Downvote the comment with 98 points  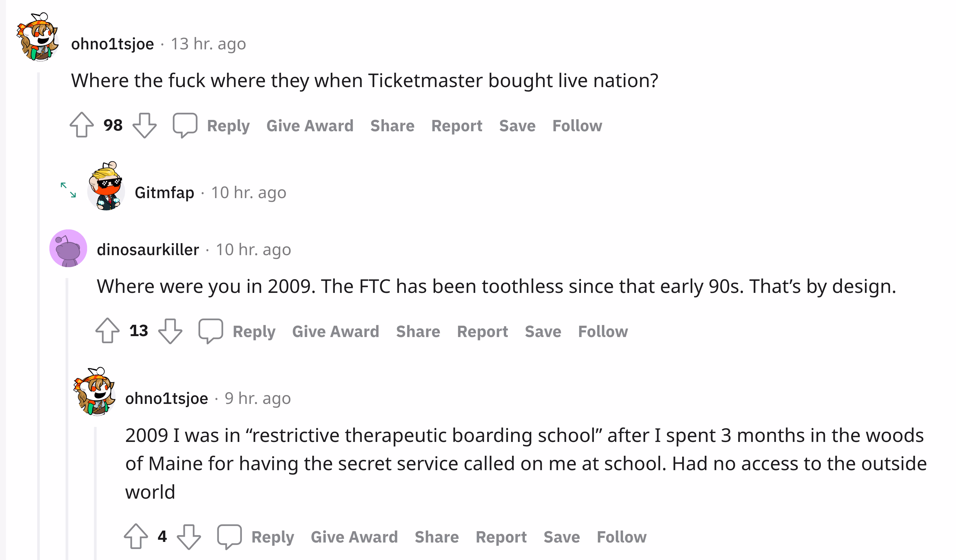pyautogui.click(x=144, y=125)
